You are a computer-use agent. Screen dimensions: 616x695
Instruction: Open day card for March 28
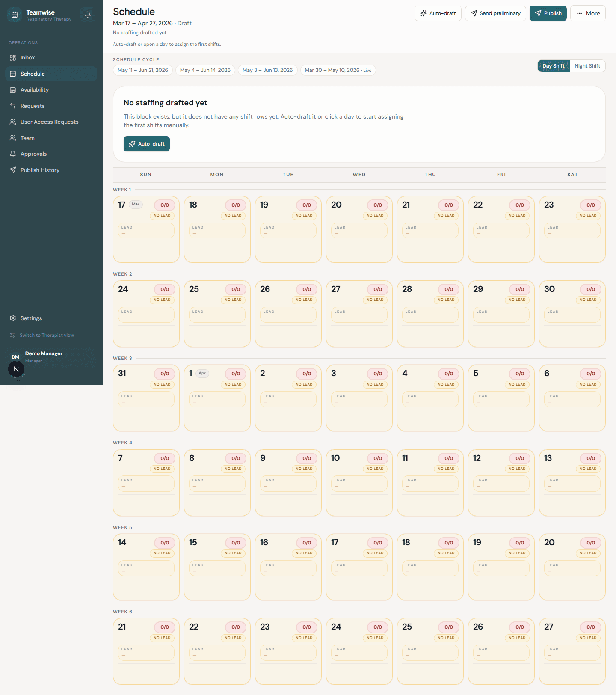tap(430, 314)
